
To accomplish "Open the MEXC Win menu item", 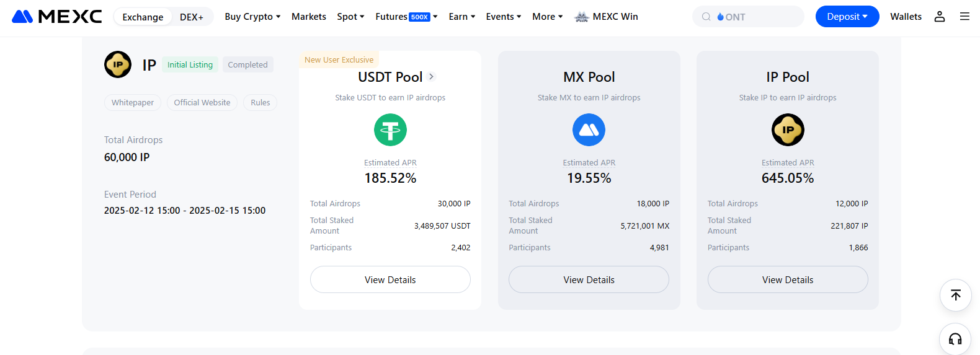I will (x=607, y=17).
